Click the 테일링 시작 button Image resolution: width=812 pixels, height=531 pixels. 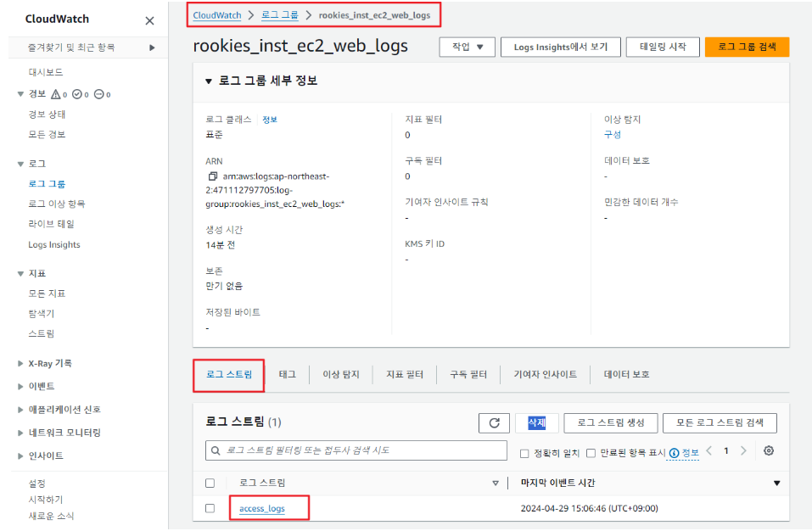click(663, 48)
